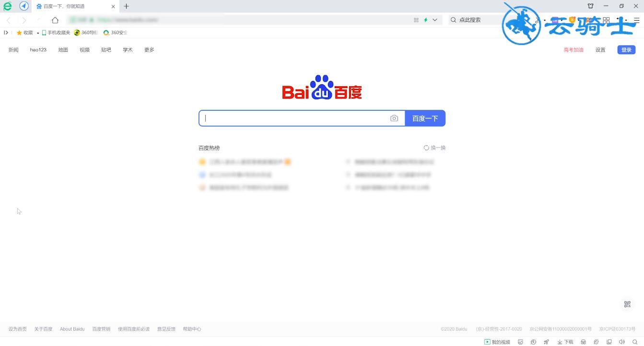Open 手机收藏夹 bookmark folder
This screenshot has height=346, width=644.
tap(56, 33)
